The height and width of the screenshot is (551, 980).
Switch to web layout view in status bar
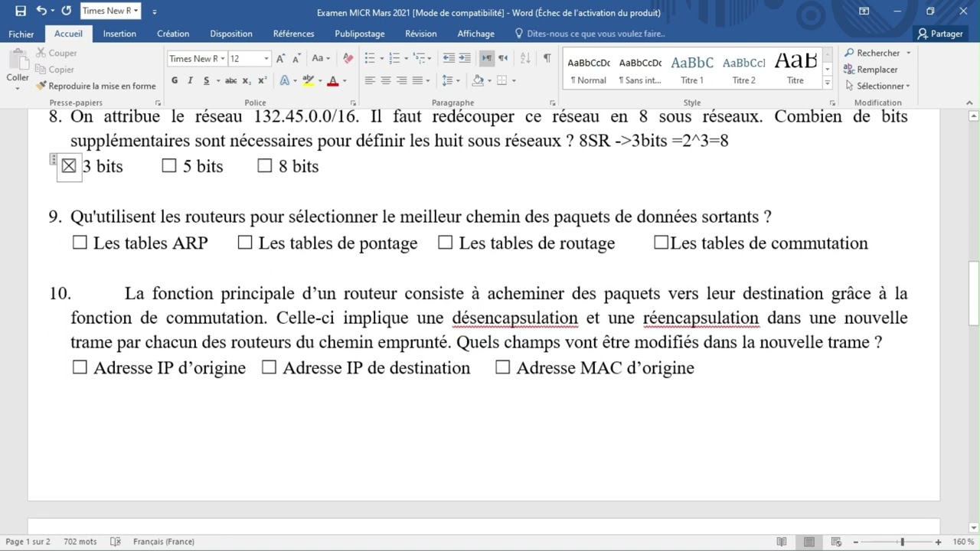836,542
